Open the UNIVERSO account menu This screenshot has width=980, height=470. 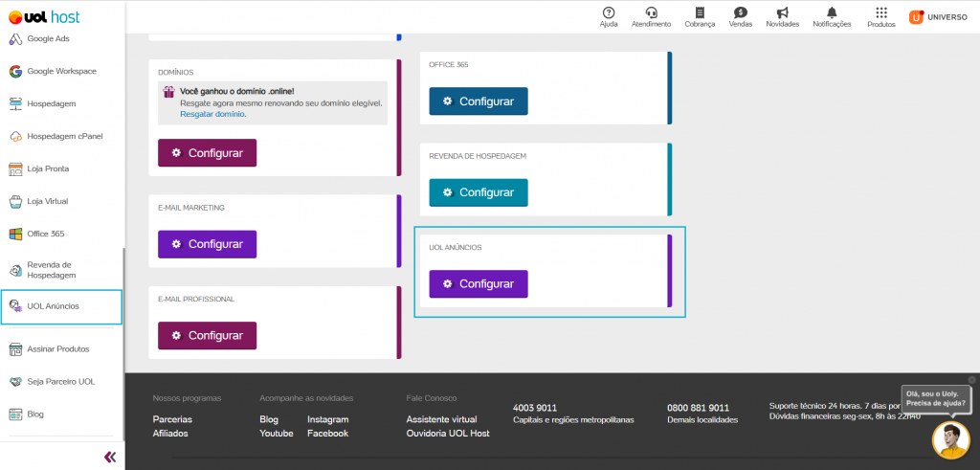[x=938, y=17]
